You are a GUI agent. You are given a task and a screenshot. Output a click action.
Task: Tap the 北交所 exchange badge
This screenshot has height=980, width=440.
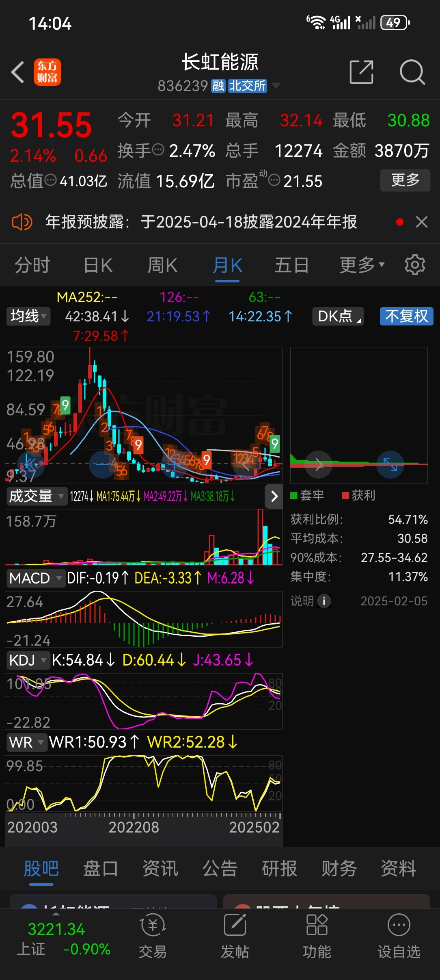(247, 86)
